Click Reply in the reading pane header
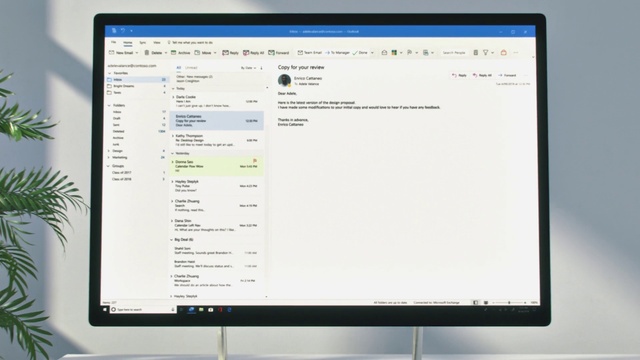Viewport: 640px width, 360px height. pos(460,76)
